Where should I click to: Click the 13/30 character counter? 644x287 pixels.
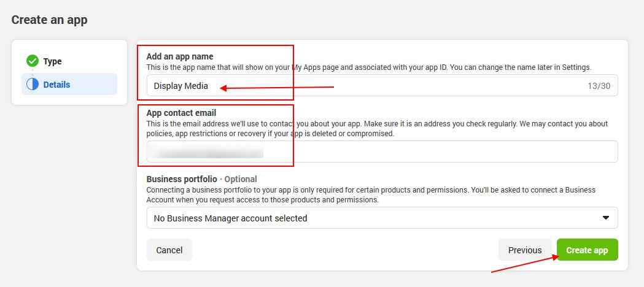[x=599, y=86]
